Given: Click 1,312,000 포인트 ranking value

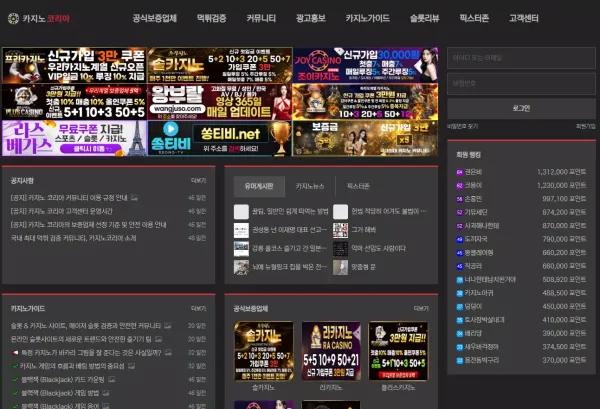Looking at the screenshot, I should click(561, 172).
